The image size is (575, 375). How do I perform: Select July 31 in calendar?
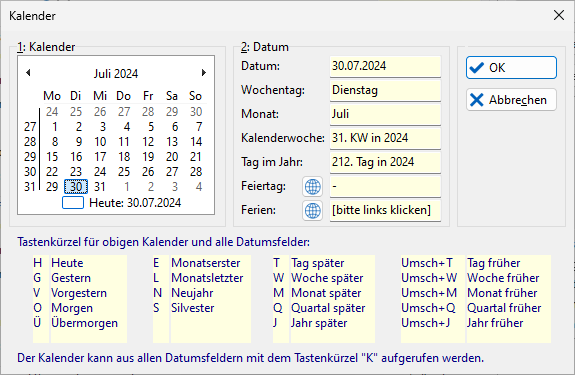(x=100, y=187)
